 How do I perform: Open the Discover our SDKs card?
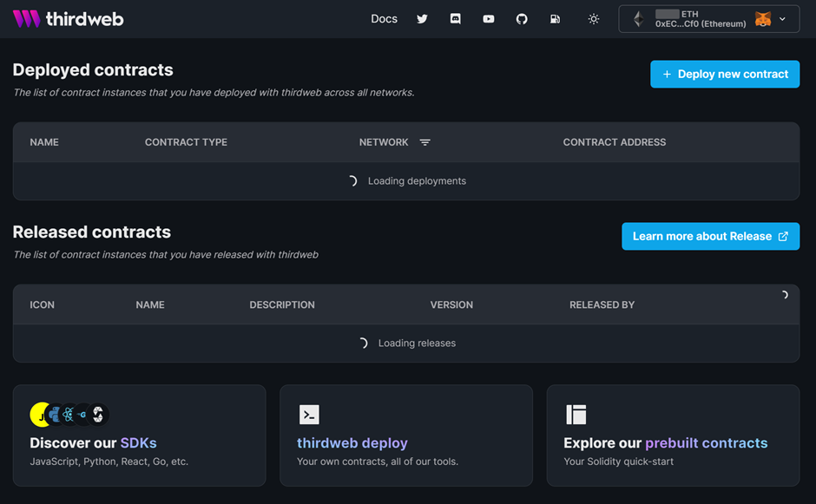tap(140, 435)
